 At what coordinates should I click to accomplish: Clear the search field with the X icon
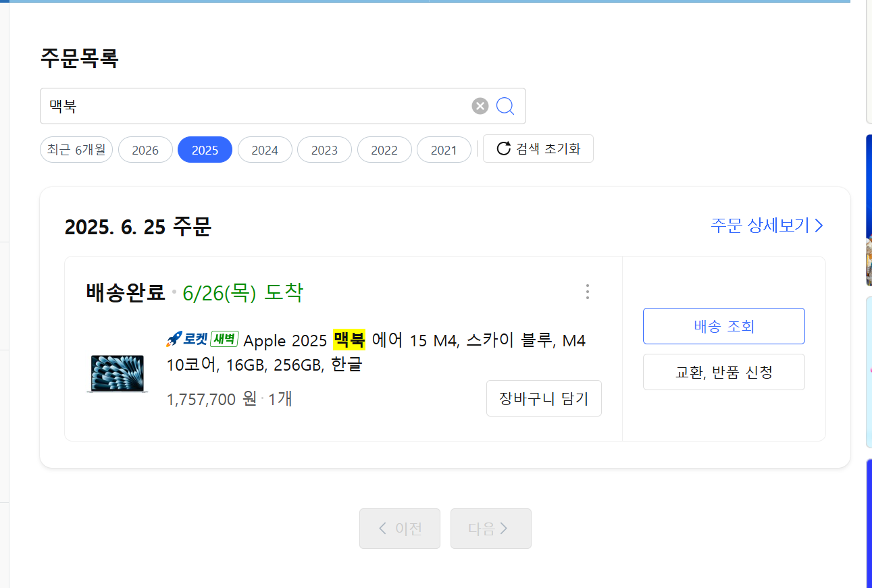point(480,106)
